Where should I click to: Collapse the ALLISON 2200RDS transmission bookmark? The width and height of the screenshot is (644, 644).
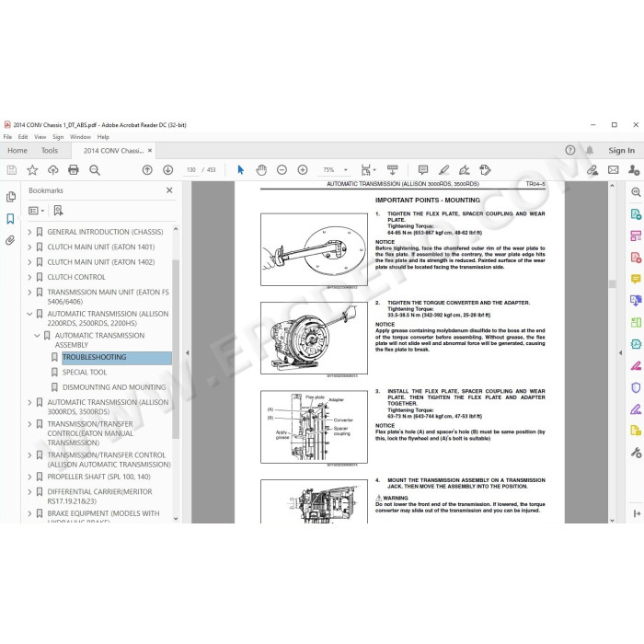29,314
